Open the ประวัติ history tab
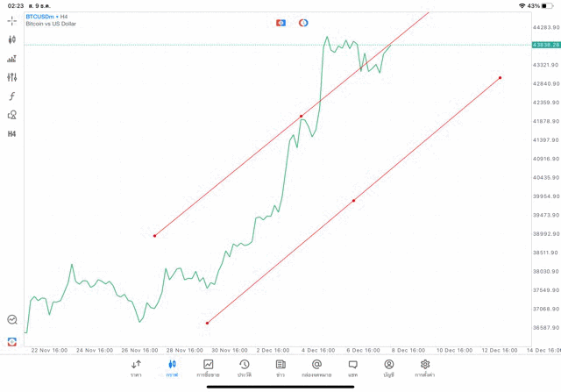Screen dimensions: 561x392 pyautogui.click(x=244, y=367)
